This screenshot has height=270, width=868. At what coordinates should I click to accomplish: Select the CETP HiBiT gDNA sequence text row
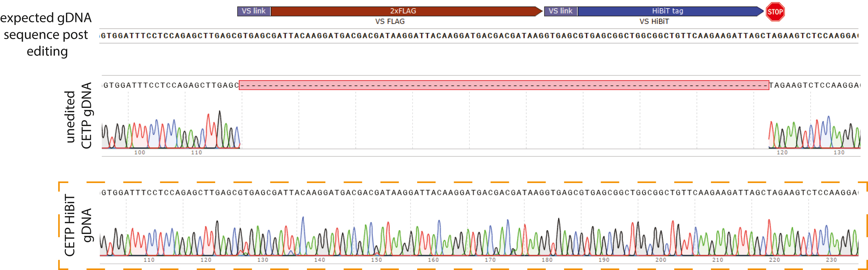click(x=478, y=193)
